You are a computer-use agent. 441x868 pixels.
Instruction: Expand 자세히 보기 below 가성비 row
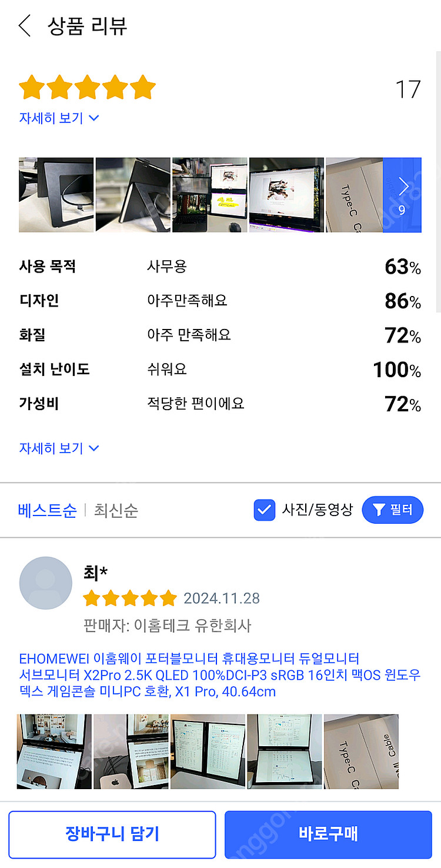point(59,448)
